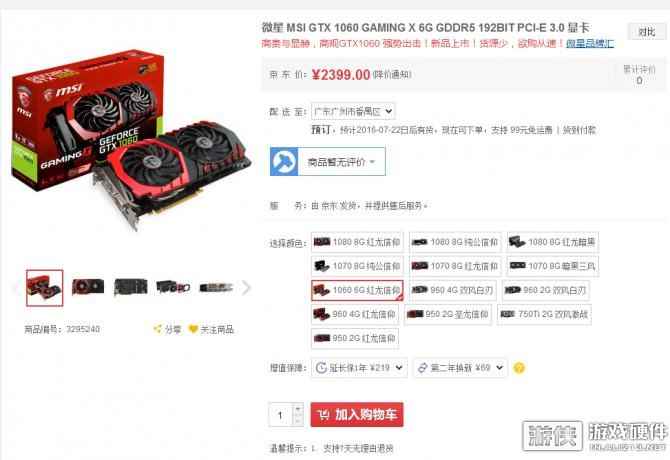Increase quantity with the up stepper arrow
Screen dimensions: 670x460
(x=298, y=409)
